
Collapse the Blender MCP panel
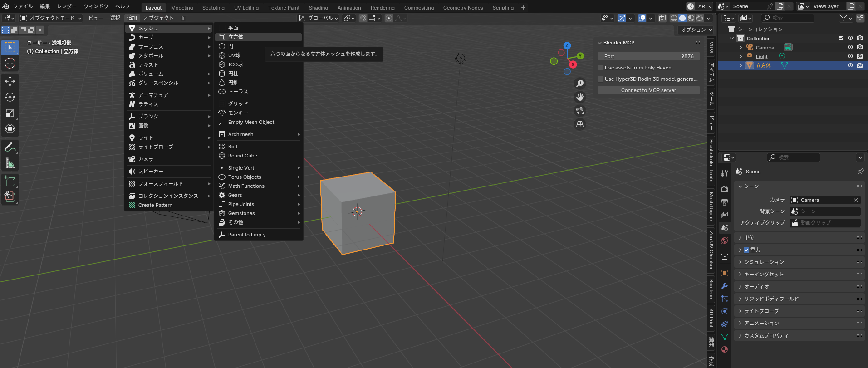tap(600, 43)
